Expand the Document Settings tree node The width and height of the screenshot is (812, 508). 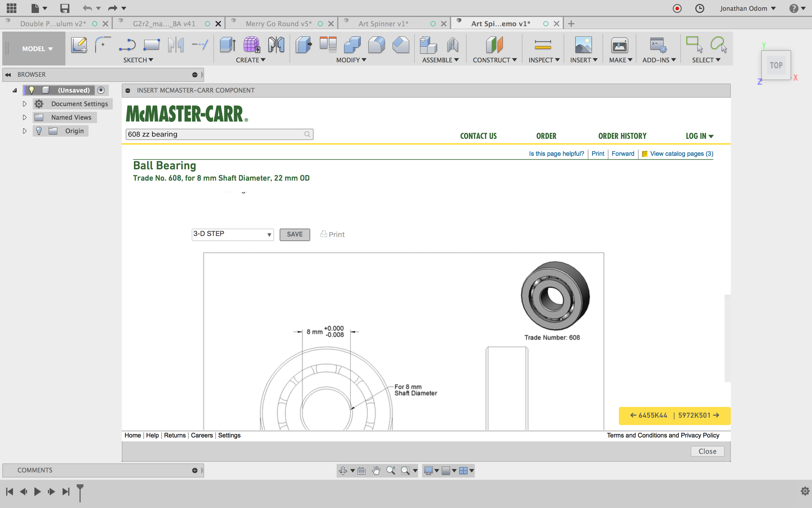(x=24, y=104)
